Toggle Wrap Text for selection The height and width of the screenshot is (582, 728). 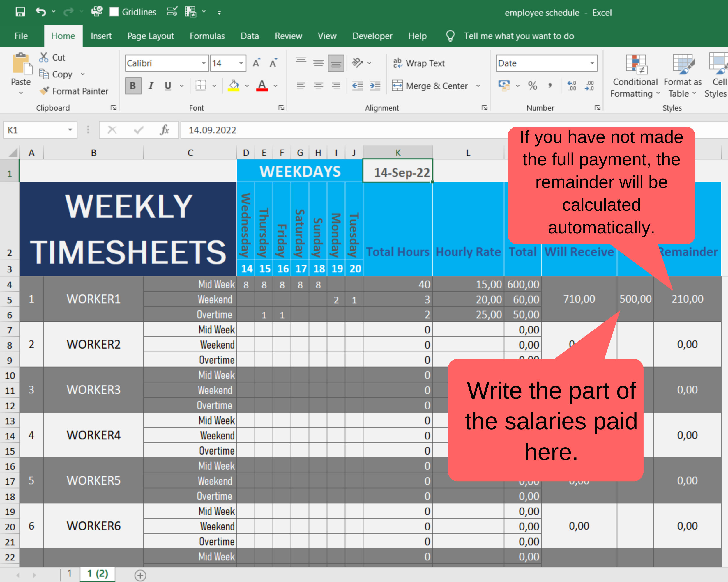(x=419, y=63)
